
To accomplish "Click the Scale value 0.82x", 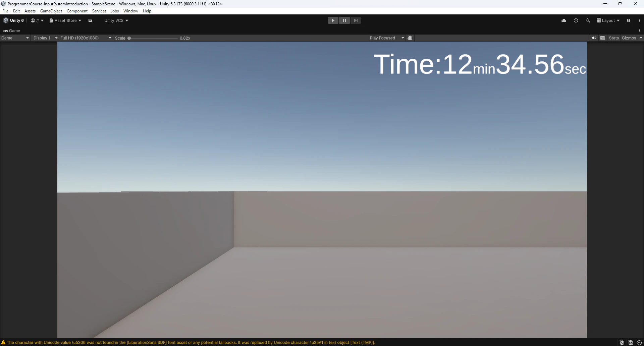I will pos(185,38).
